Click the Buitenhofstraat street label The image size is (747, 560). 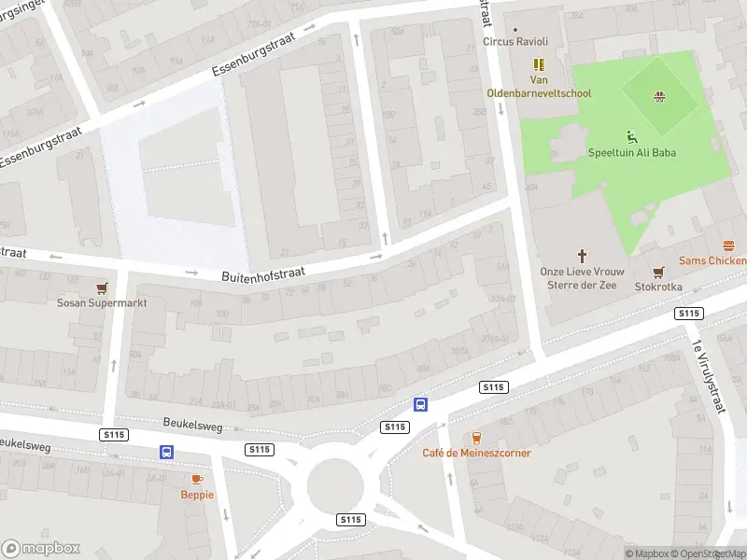coord(263,274)
